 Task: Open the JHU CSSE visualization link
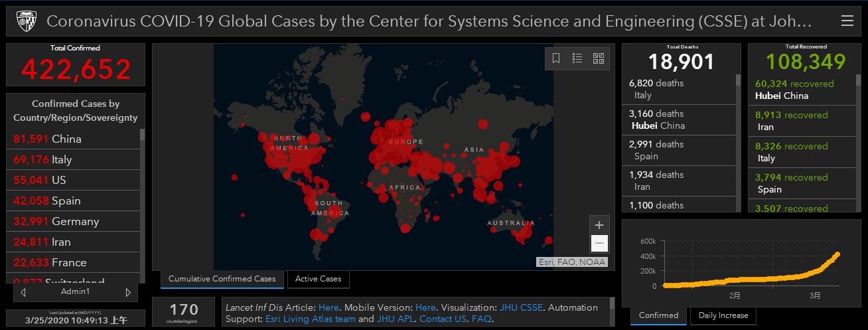[520, 307]
